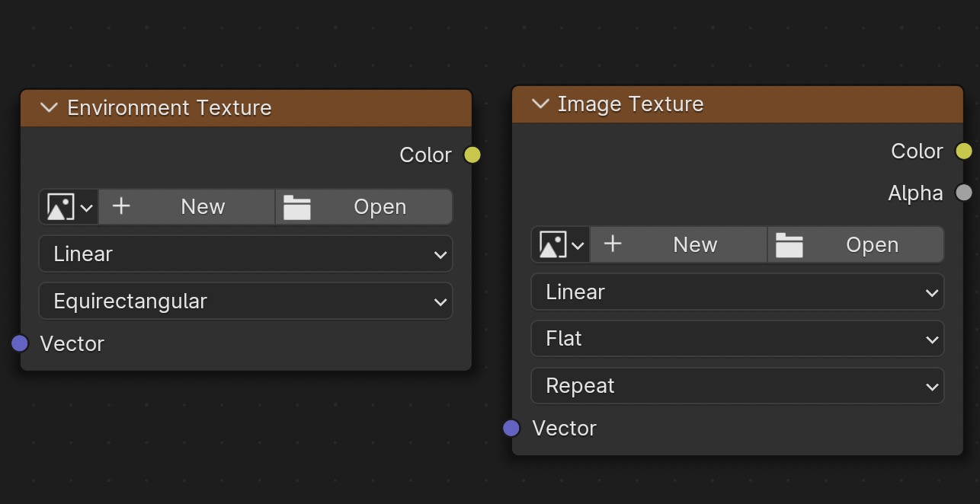Open the Linear interpolation dropdown in Environment Texture
This screenshot has height=504, width=980.
245,254
